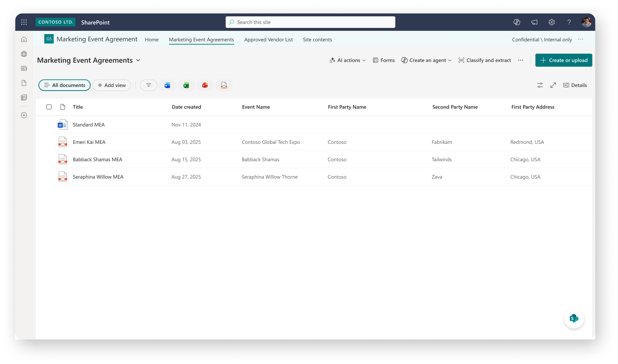Sort by the Title column header

coord(78,107)
